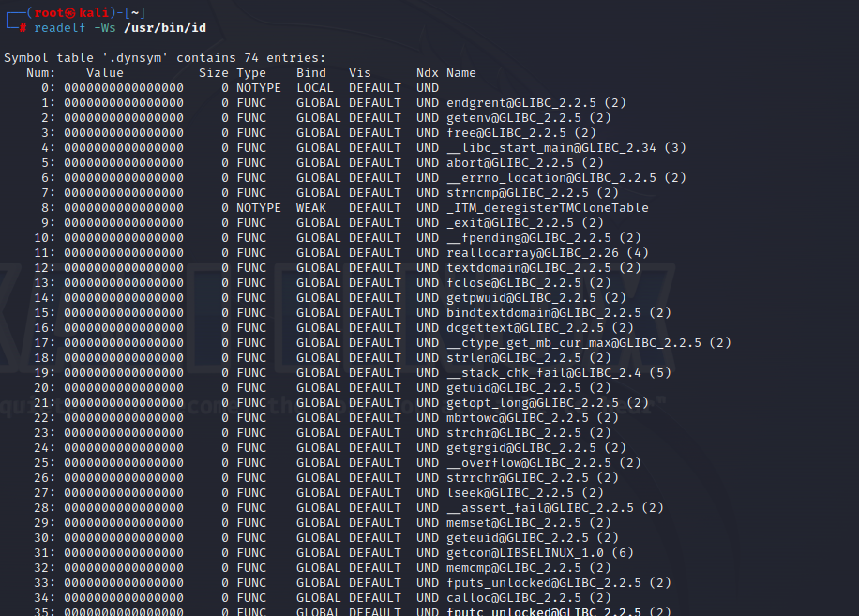Viewport: 859px width, 616px height.
Task: Click the Ndx column header
Action: [428, 73]
